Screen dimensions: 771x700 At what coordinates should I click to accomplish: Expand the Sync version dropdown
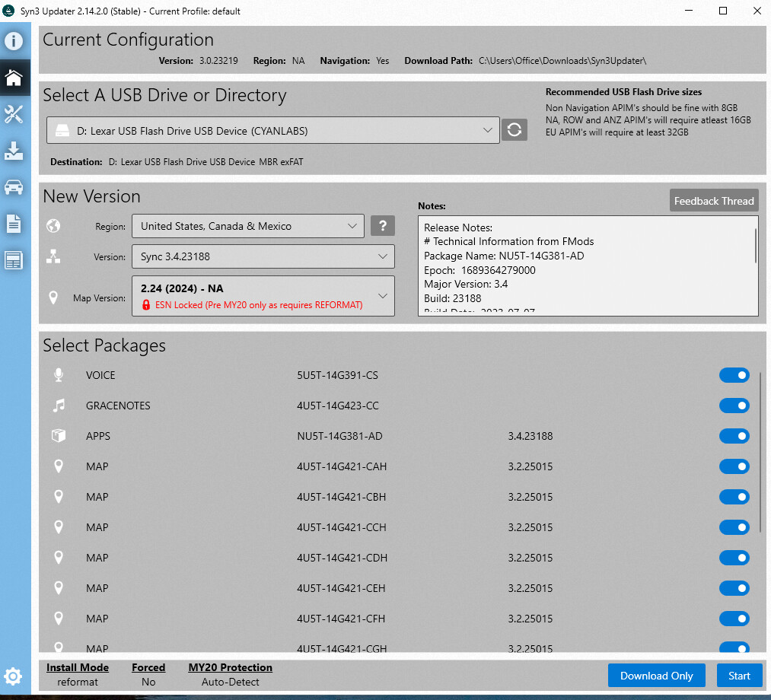tap(263, 256)
